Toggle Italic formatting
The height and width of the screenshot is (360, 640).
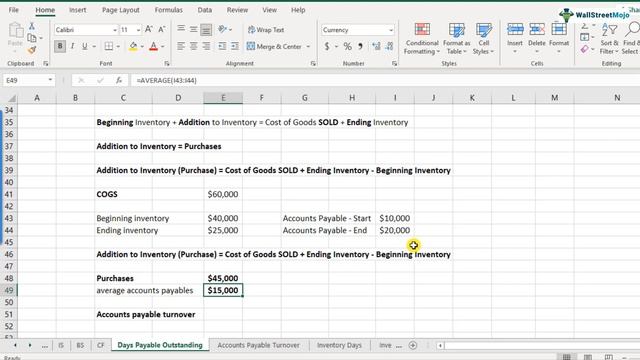pyautogui.click(x=72, y=46)
